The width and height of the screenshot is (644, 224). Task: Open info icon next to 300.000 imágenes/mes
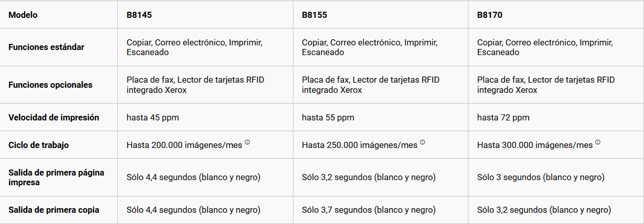point(598,142)
